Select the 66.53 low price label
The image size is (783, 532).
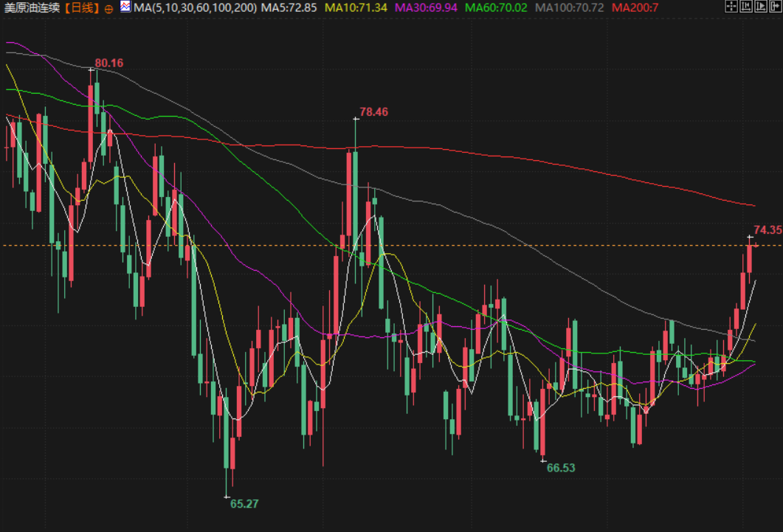point(561,468)
